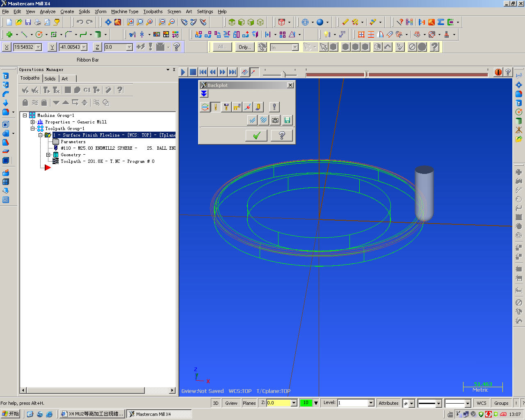Open the Z coordinate dropdown on the AutoCursor bar
525x420 pixels.
(130, 47)
